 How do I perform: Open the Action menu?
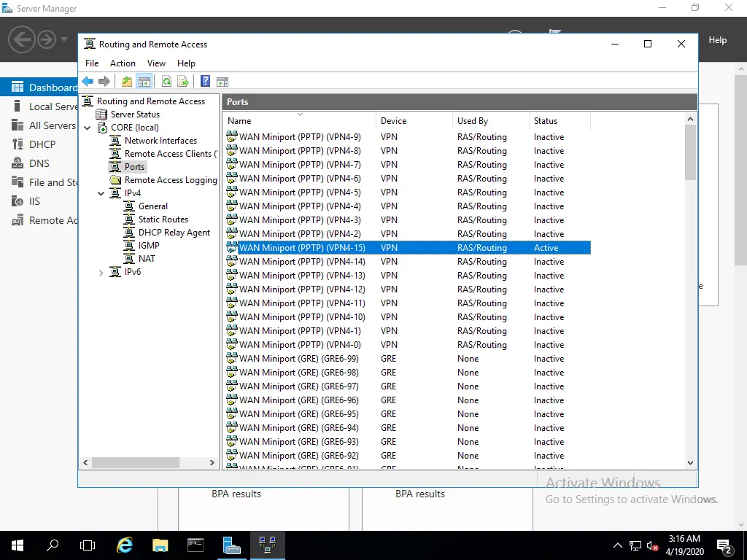tap(123, 63)
